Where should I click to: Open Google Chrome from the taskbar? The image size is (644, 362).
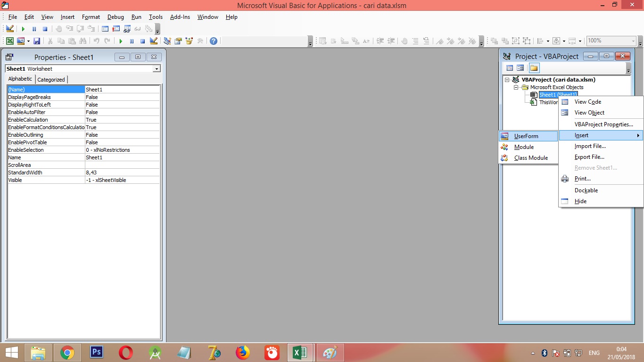coord(67,353)
